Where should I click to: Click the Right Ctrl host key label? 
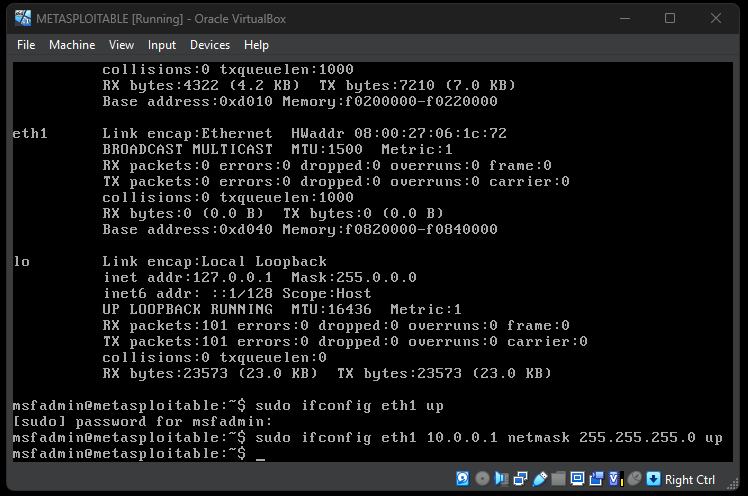click(690, 479)
